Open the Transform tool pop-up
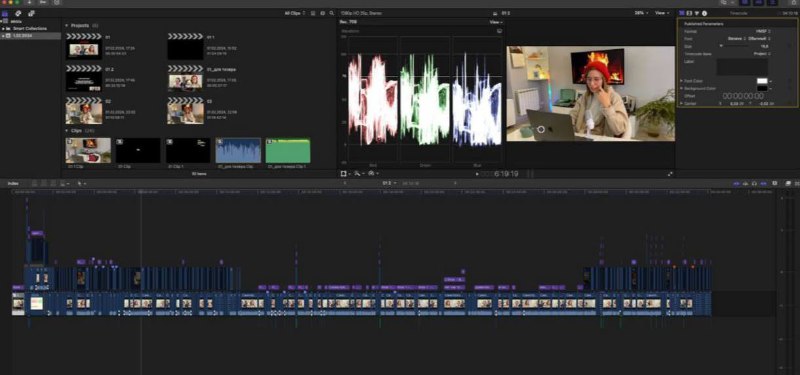Image resolution: width=800 pixels, height=375 pixels. 345,173
